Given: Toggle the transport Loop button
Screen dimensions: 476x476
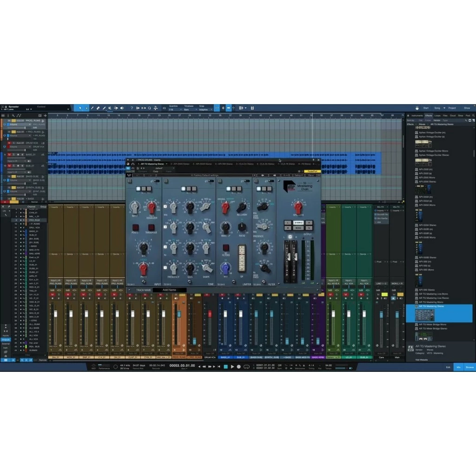Looking at the screenshot, I should coord(246,367).
